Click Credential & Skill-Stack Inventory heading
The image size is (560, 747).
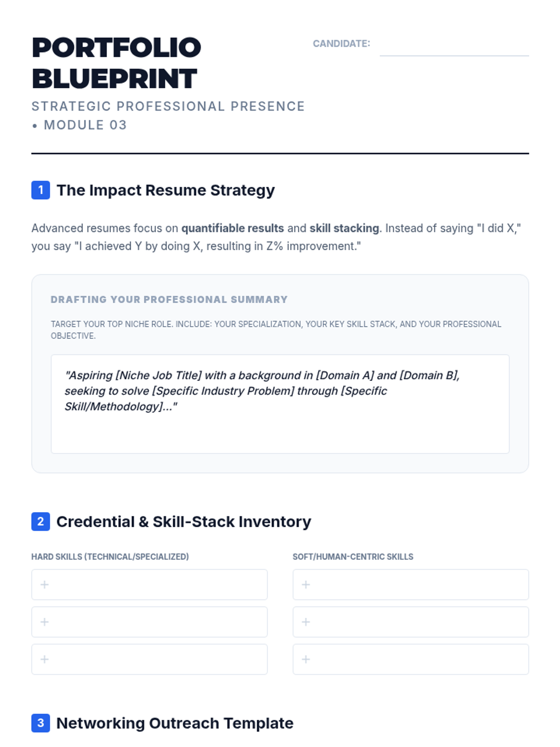[184, 521]
